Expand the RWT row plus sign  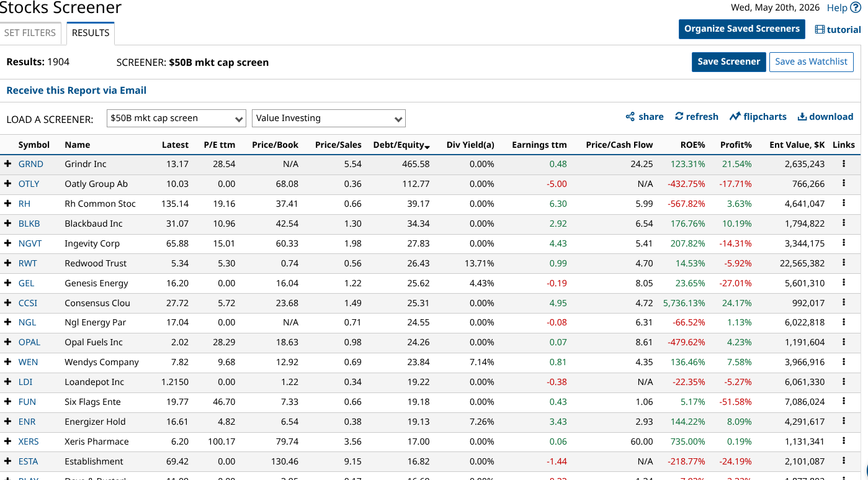(7, 263)
